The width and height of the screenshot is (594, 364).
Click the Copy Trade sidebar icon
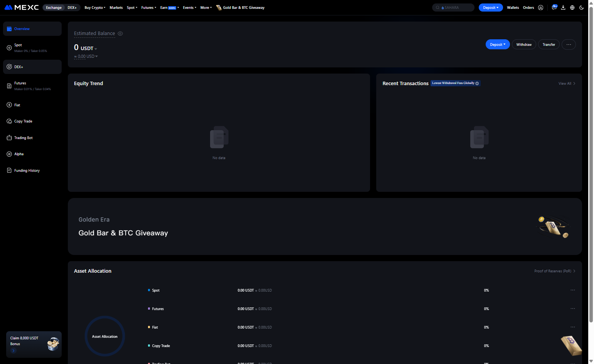pos(9,121)
